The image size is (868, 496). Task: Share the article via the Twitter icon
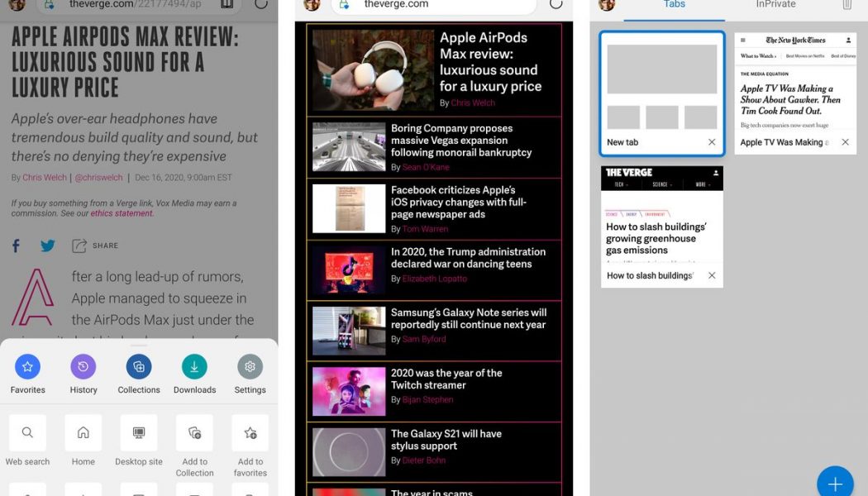pyautogui.click(x=47, y=246)
